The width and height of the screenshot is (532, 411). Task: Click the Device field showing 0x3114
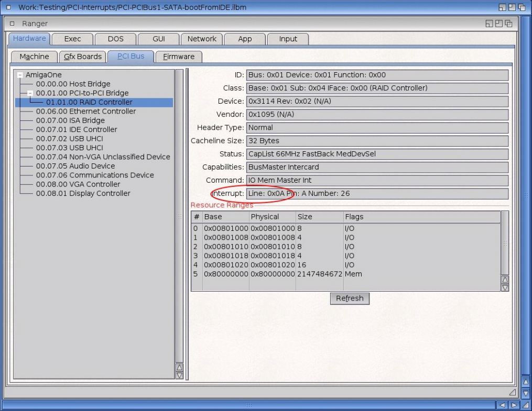click(x=377, y=101)
